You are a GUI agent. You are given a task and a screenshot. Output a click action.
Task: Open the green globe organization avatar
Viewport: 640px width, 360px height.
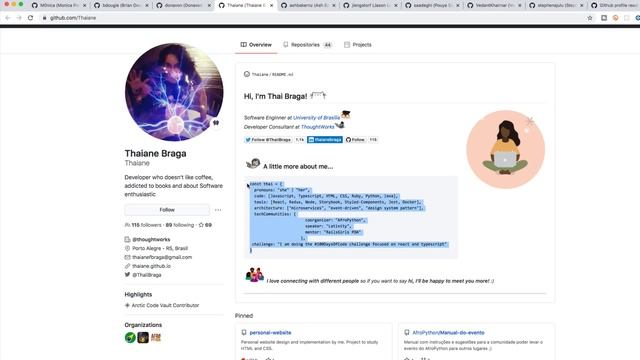130,338
